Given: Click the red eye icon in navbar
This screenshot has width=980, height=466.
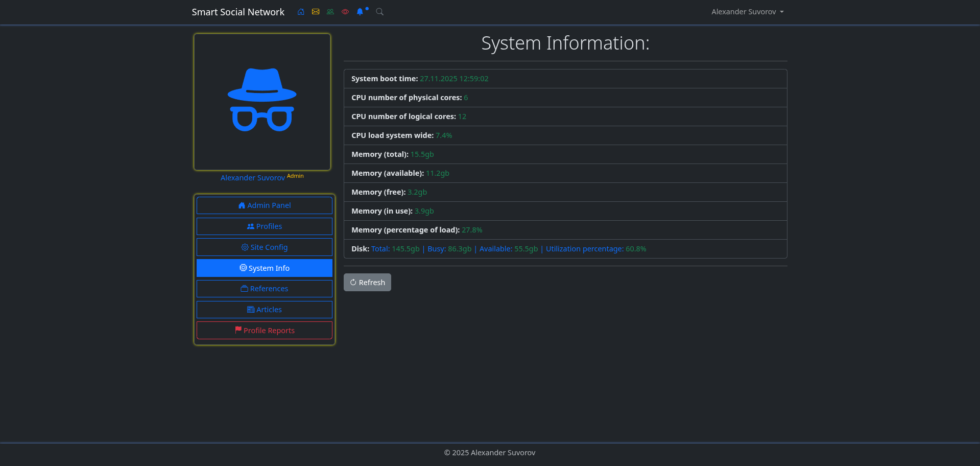Looking at the screenshot, I should pyautogui.click(x=345, y=12).
